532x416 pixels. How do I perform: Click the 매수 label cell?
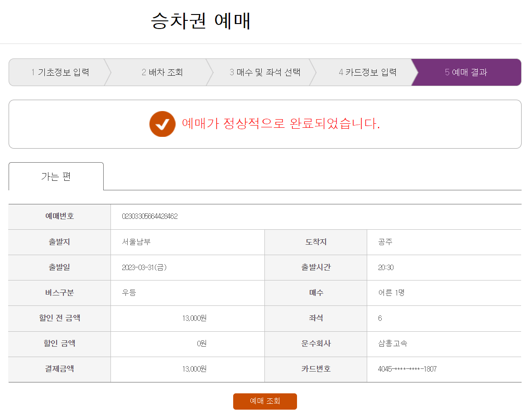316,293
